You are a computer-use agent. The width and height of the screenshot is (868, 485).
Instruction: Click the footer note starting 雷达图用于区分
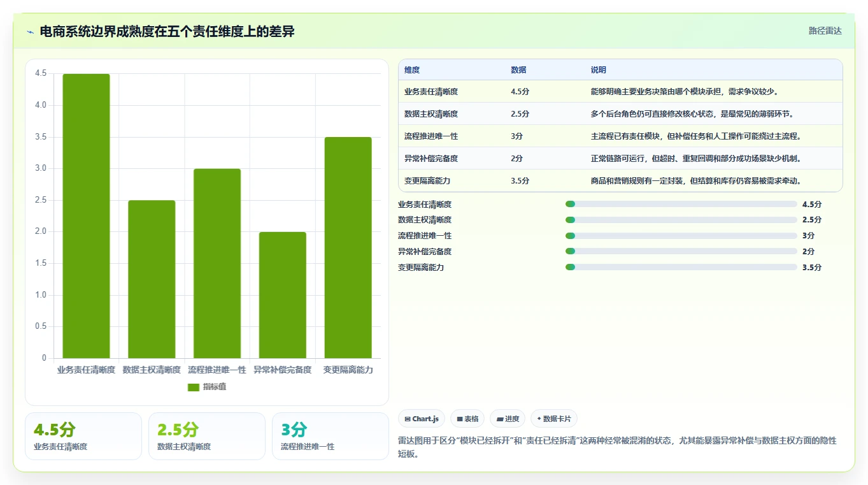[617, 447]
